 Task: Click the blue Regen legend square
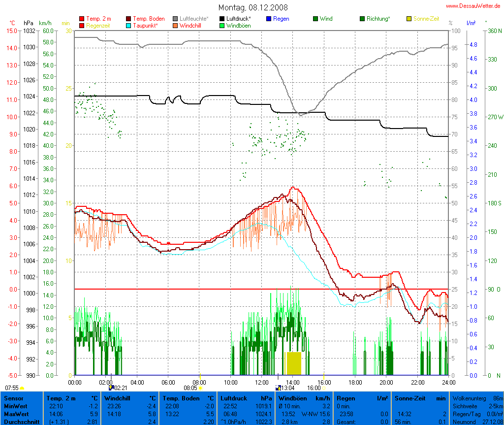point(269,19)
